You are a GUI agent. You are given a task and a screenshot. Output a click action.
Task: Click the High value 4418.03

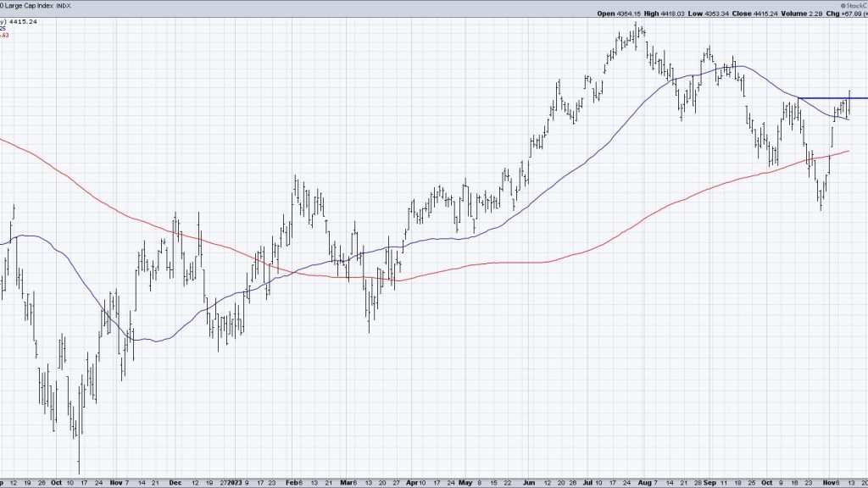671,14
